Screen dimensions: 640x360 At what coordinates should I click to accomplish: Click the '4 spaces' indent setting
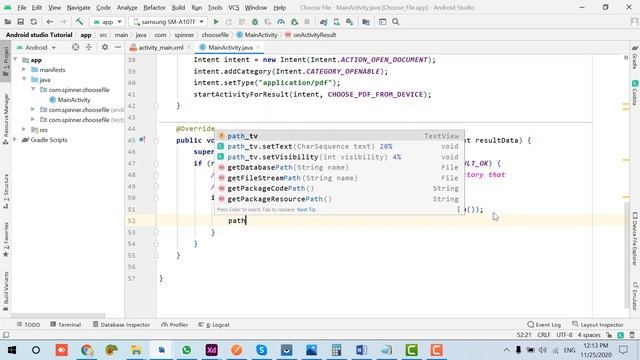(589, 335)
